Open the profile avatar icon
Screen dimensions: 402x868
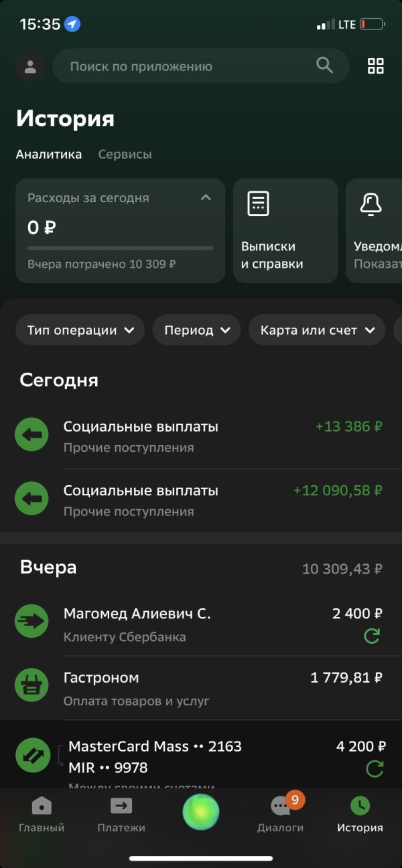(30, 66)
